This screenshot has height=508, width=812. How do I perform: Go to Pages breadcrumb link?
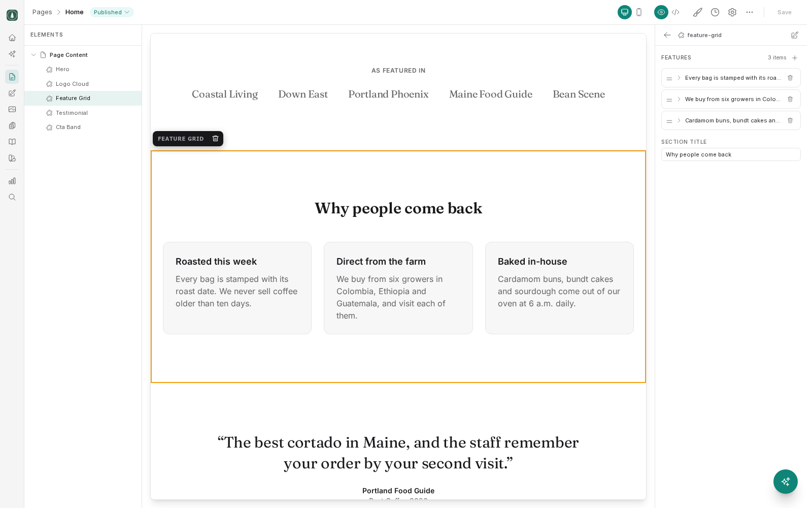(42, 12)
